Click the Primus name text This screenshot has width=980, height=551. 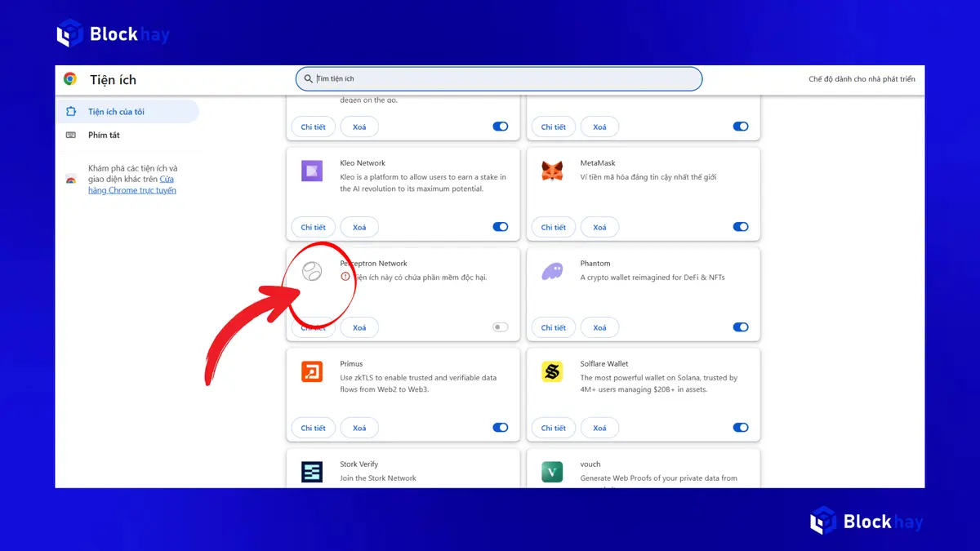351,364
